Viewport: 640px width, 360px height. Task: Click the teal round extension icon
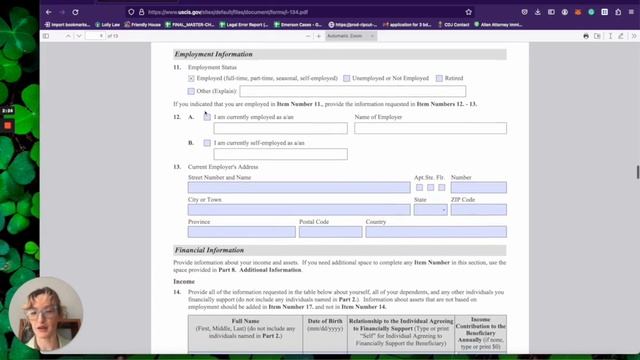(x=591, y=12)
